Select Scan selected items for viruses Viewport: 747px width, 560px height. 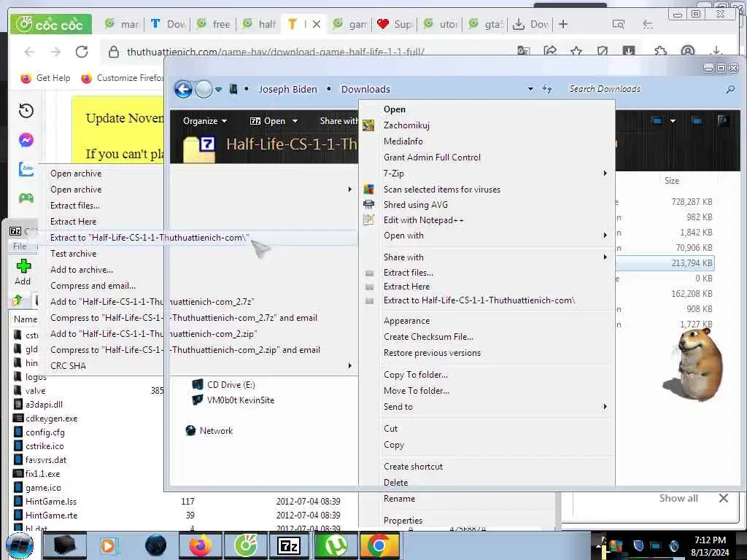[442, 189]
